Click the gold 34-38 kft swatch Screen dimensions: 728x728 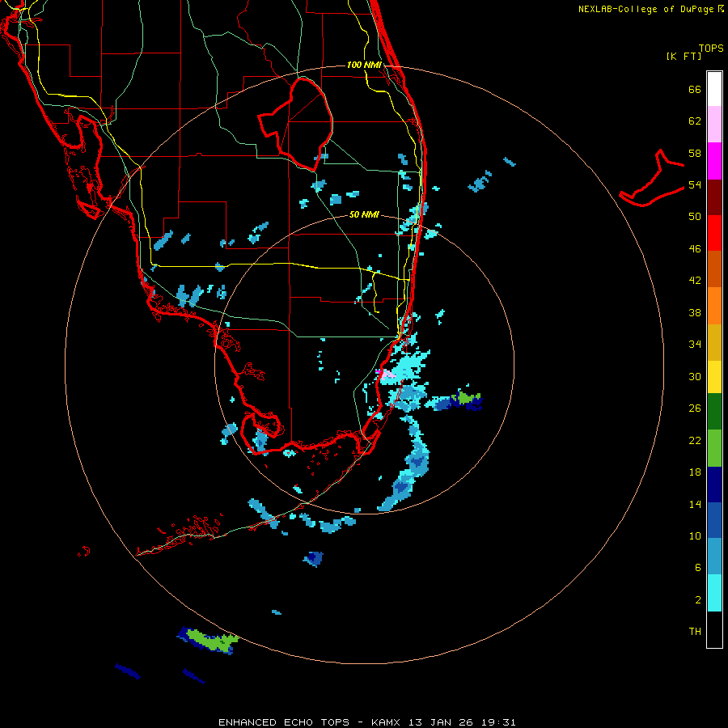714,342
